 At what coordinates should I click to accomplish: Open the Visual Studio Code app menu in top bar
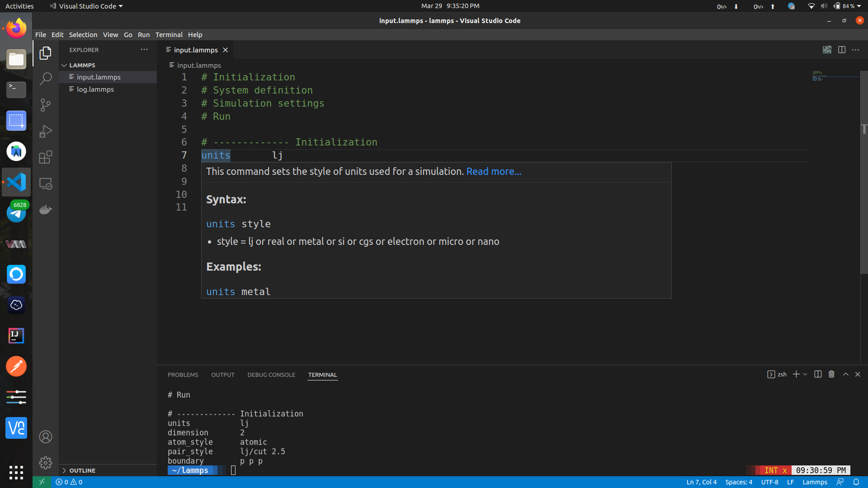(86, 6)
